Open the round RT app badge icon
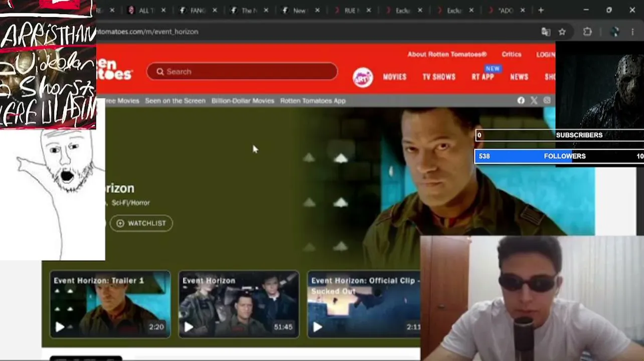Image resolution: width=644 pixels, height=361 pixels. pos(363,78)
